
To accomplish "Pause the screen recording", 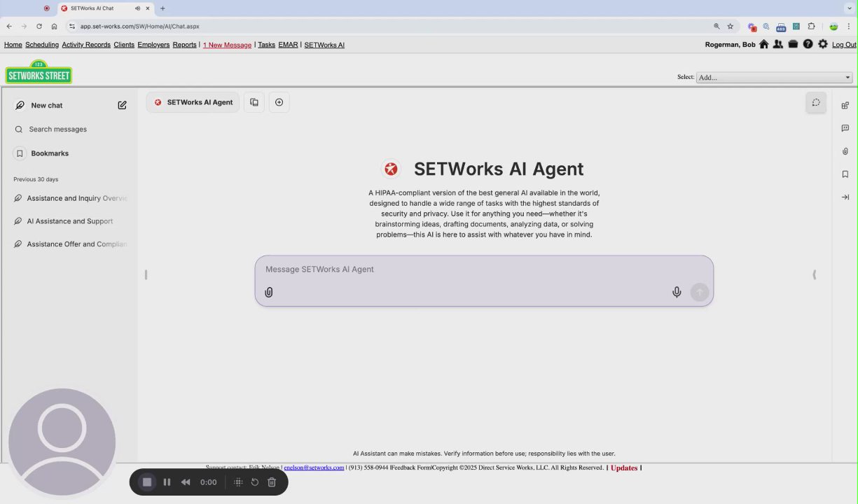I will click(167, 482).
